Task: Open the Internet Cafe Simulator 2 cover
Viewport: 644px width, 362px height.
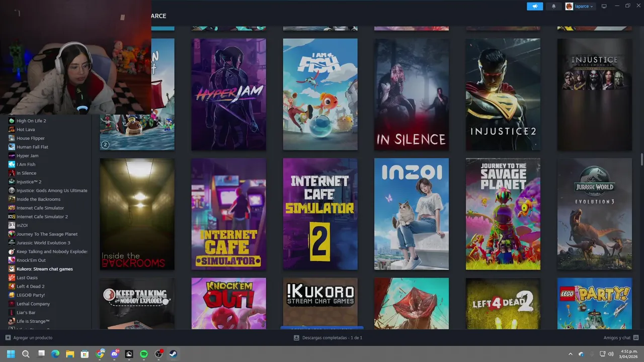Action: pyautogui.click(x=320, y=214)
